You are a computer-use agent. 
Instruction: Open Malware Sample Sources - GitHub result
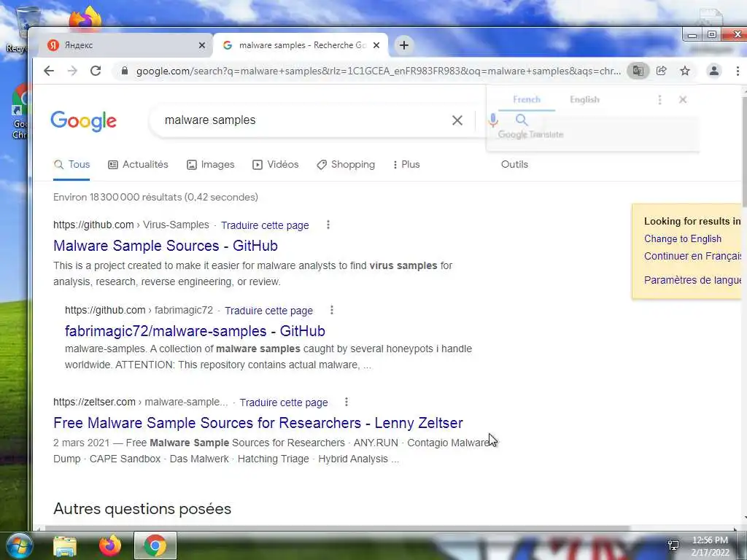[166, 246]
